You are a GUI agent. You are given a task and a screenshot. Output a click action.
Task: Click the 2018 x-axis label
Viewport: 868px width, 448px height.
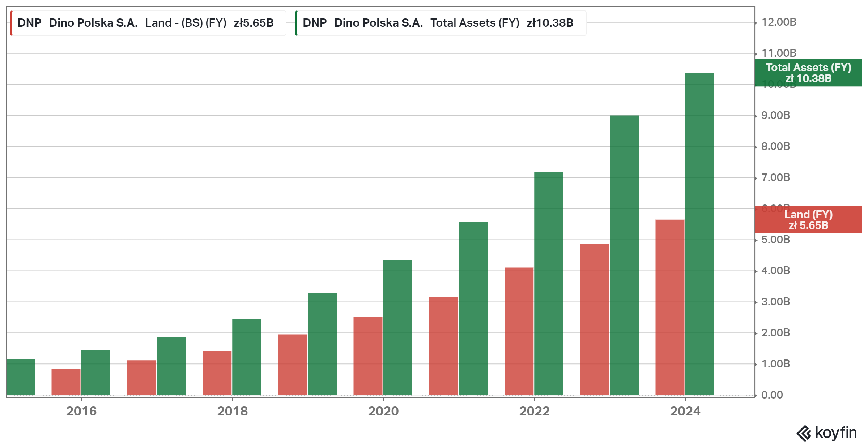233,411
